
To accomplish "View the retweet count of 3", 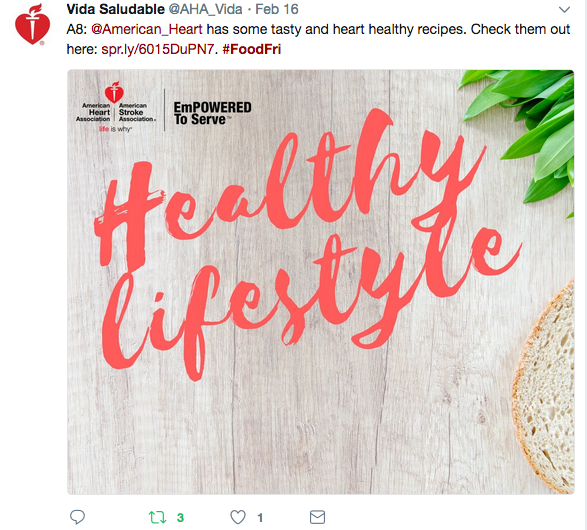I will click(180, 518).
